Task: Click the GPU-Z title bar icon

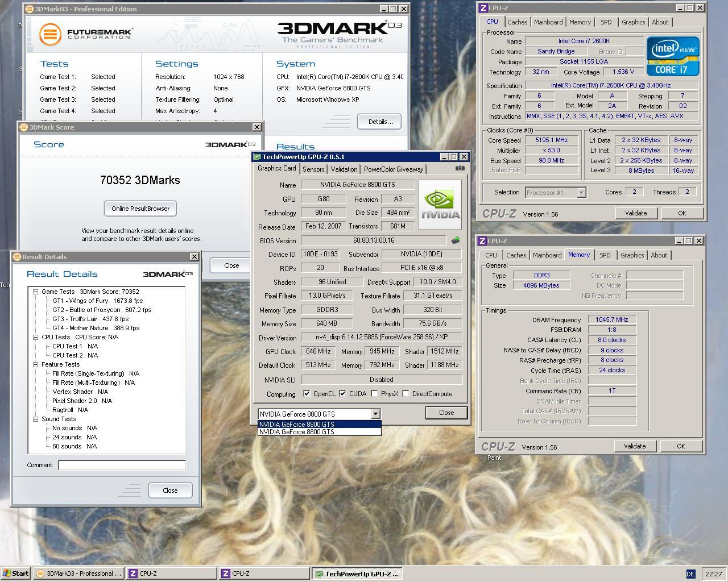Action: click(257, 157)
